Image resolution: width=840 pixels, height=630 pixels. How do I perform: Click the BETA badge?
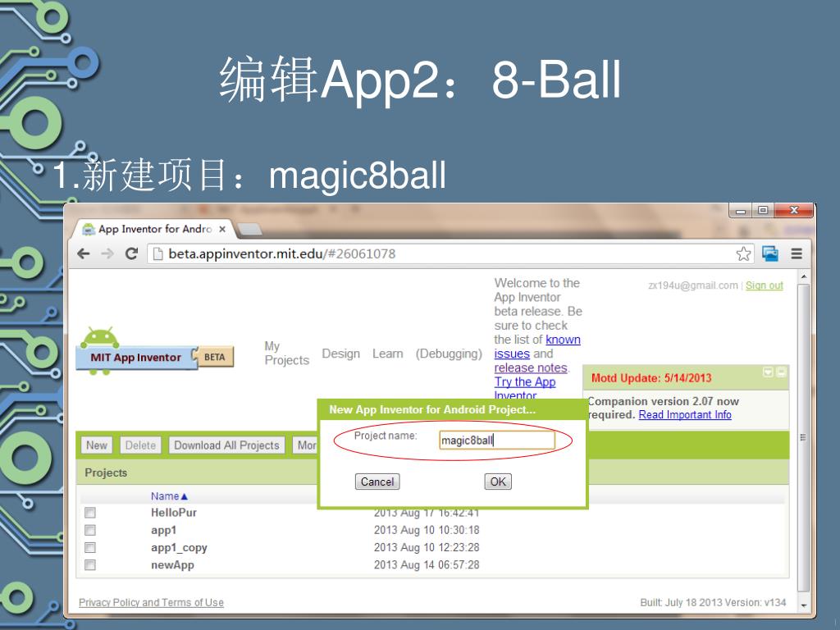coord(216,357)
